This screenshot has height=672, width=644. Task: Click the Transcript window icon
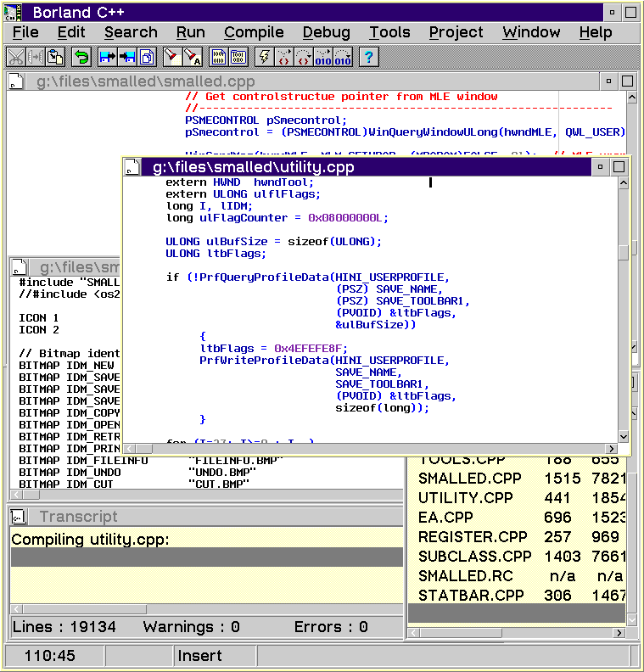[x=19, y=517]
